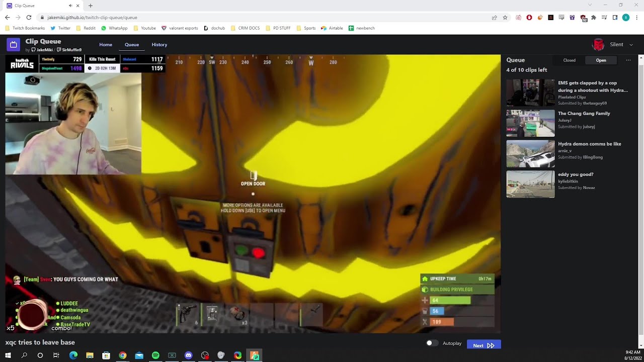Open the PD STUFF bookmarks folder
The width and height of the screenshot is (644, 362).
tap(278, 28)
